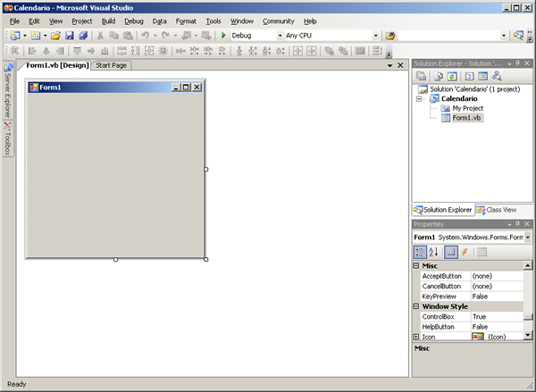Image resolution: width=536 pixels, height=392 pixels.
Task: Show Events with the lightning bolt icon
Action: click(465, 252)
